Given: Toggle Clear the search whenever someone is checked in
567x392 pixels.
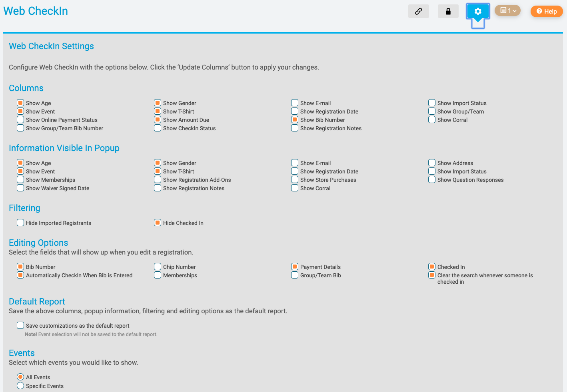Looking at the screenshot, I should point(432,275).
